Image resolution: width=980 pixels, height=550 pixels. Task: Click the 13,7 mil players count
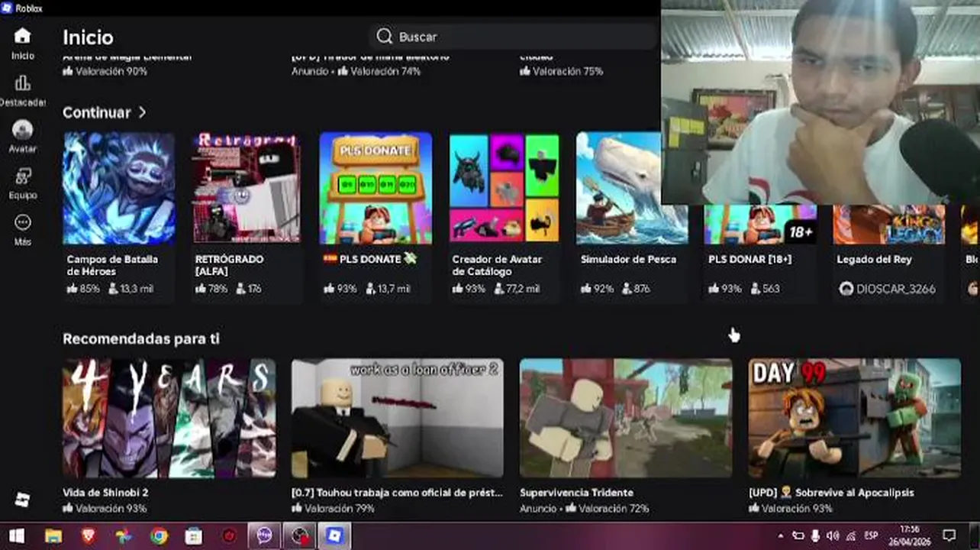(388, 289)
